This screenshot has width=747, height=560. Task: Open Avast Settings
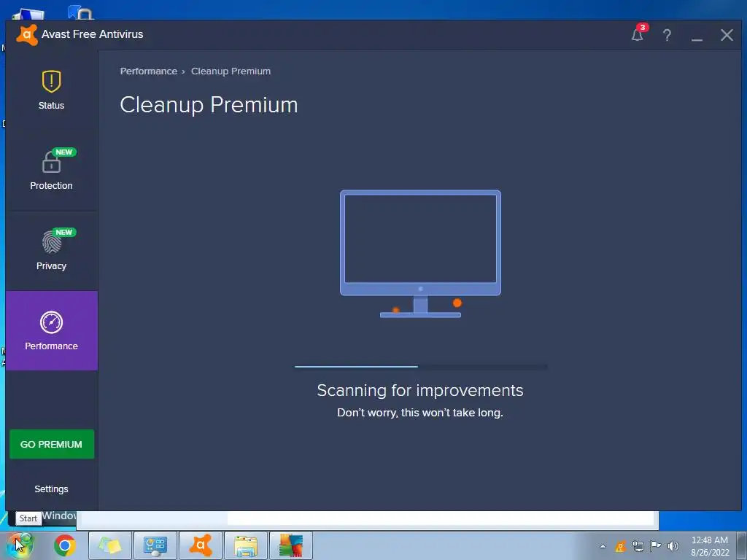click(52, 489)
